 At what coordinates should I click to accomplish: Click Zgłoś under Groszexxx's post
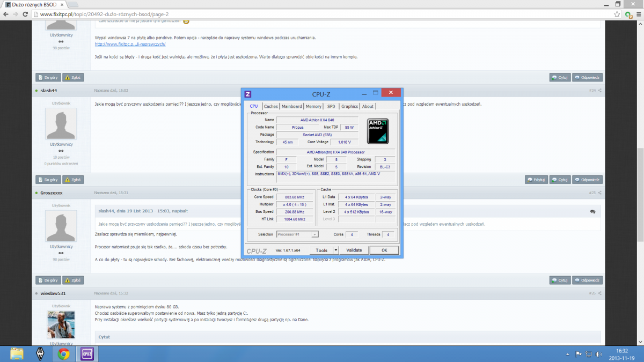(x=73, y=280)
